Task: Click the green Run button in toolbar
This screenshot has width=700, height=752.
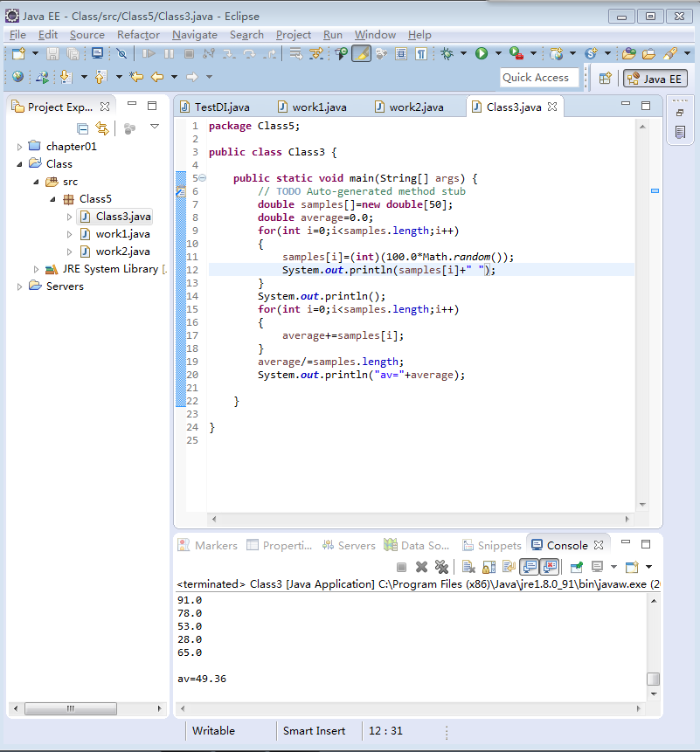Action: [x=482, y=54]
